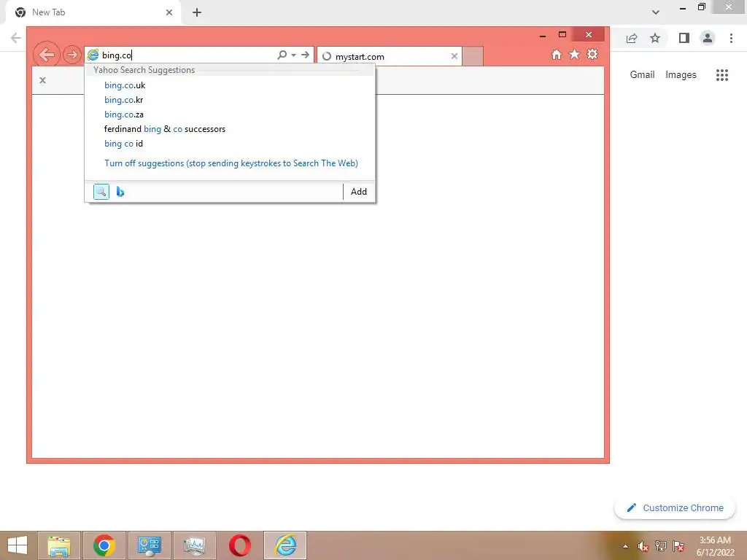Screen dimensions: 747x560
Task: Switch to Internet Explorer on taskbar
Action: click(285, 545)
